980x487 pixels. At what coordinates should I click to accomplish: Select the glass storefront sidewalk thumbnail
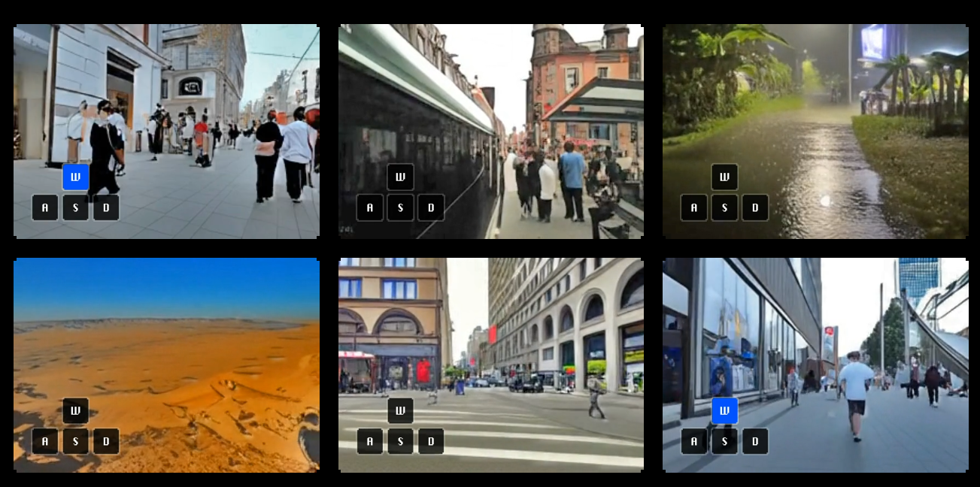pyautogui.click(x=815, y=365)
